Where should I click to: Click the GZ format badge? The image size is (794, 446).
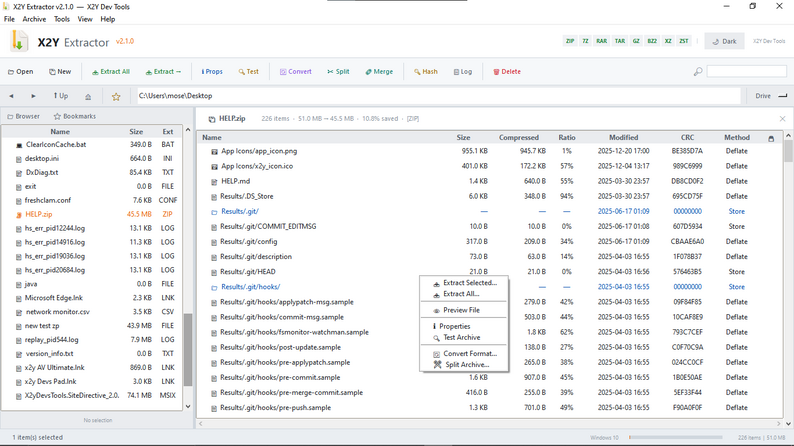point(636,41)
